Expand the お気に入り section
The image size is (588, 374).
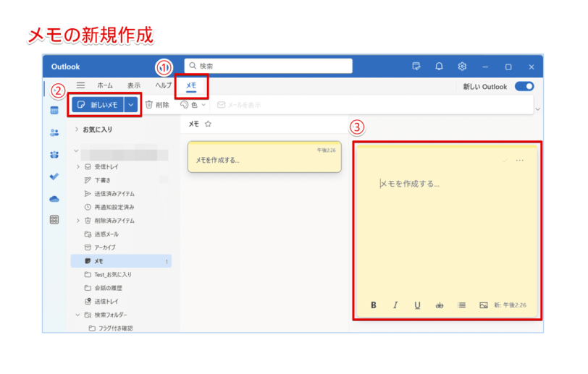click(77, 129)
